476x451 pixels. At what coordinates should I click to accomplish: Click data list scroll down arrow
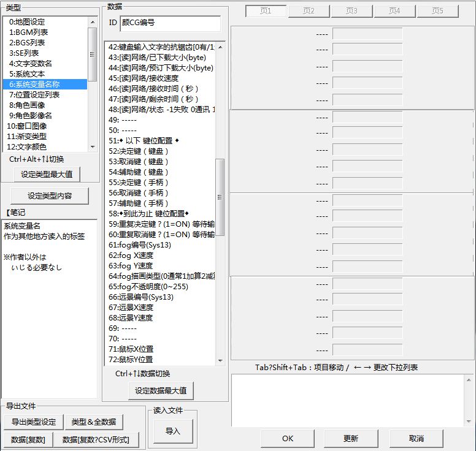pyautogui.click(x=220, y=361)
